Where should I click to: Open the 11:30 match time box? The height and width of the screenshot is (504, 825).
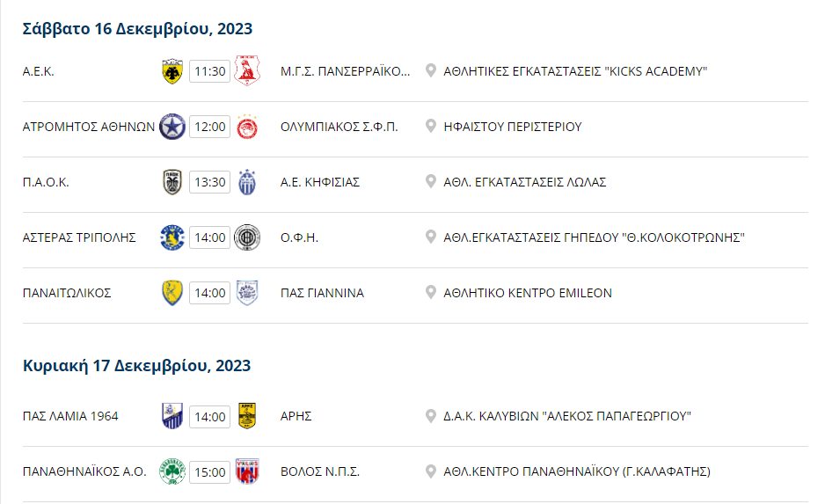click(210, 71)
